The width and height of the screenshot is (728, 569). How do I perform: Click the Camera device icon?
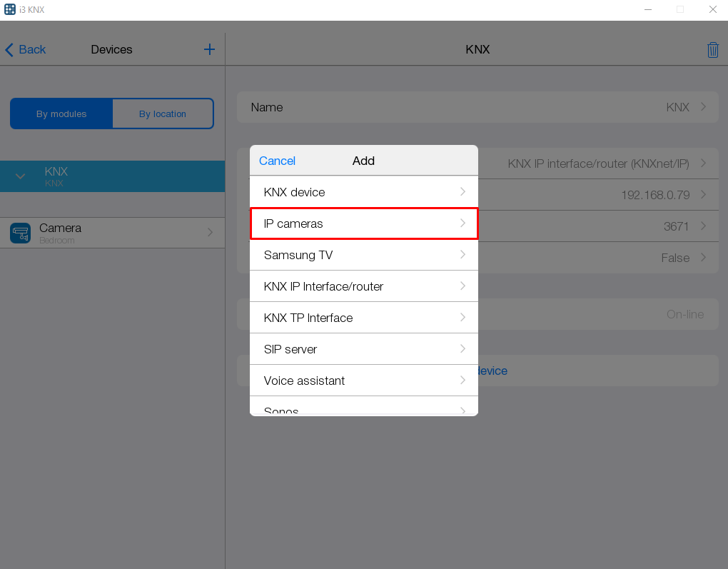click(x=20, y=233)
